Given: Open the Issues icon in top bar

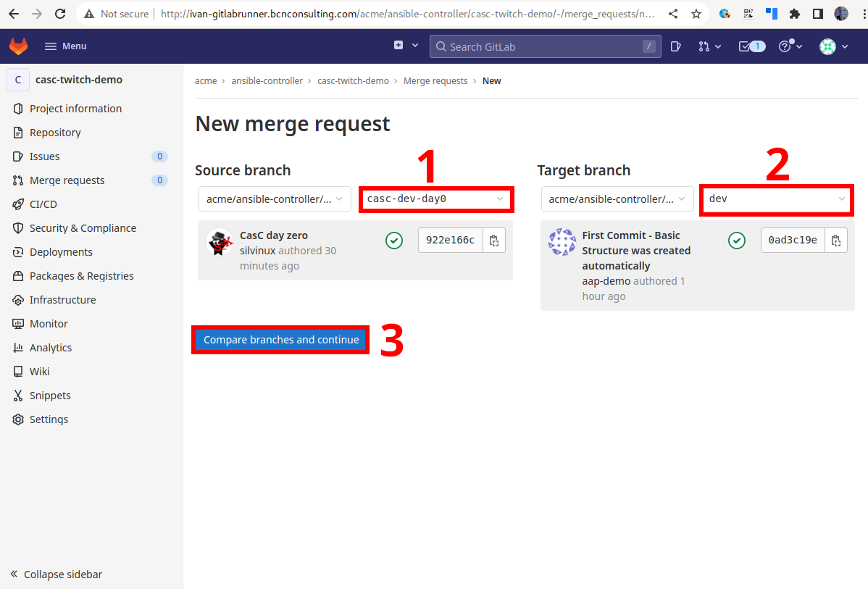Looking at the screenshot, I should [x=675, y=46].
